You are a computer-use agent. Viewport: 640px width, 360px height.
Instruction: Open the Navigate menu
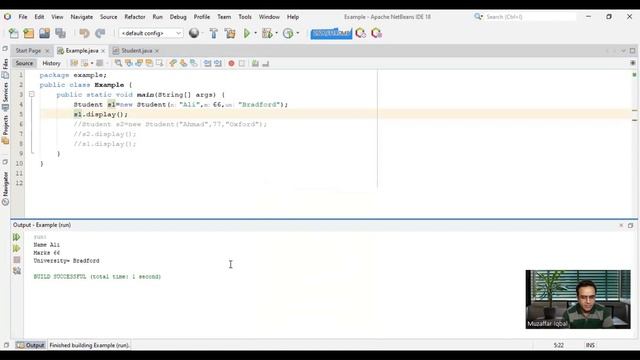[82, 17]
